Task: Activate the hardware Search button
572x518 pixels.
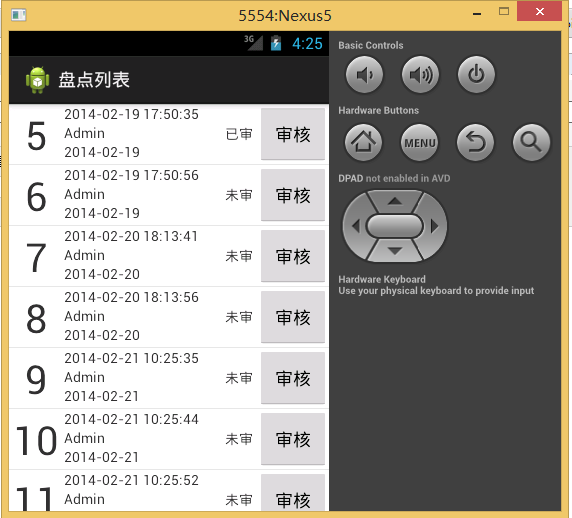Action: [x=531, y=142]
